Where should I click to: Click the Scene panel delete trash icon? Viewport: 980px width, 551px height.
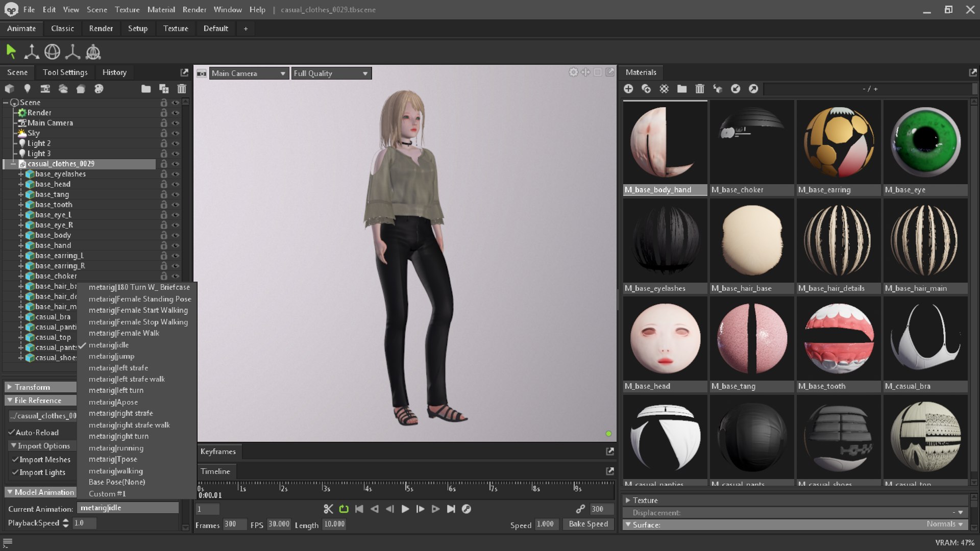pos(182,89)
